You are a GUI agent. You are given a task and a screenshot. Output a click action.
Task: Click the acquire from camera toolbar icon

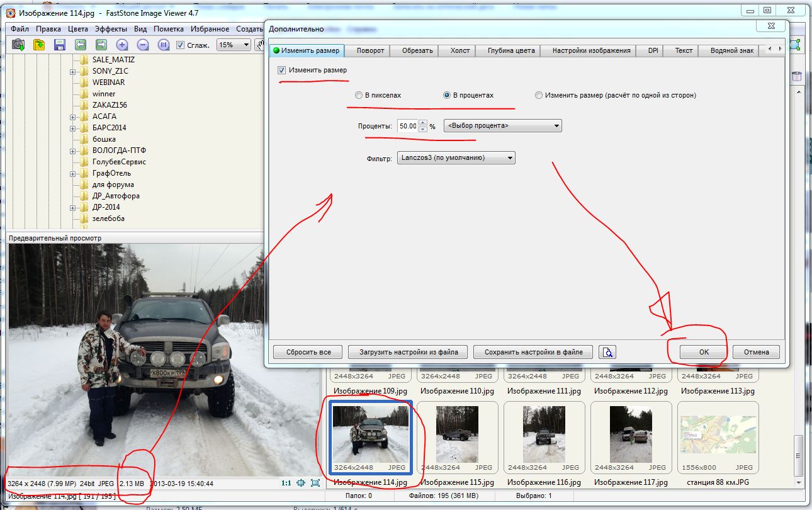[18, 45]
